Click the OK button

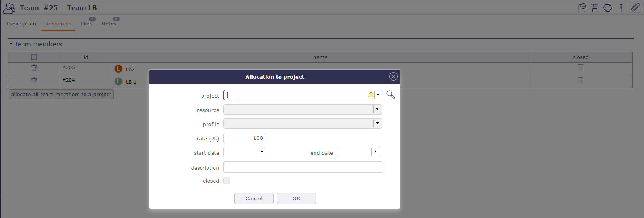(297, 198)
